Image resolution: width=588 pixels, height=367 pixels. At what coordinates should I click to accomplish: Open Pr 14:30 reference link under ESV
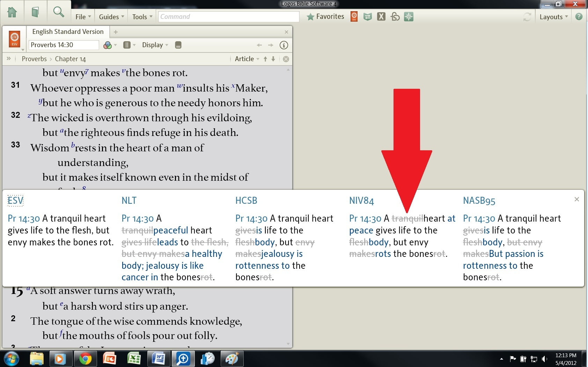[x=24, y=219]
